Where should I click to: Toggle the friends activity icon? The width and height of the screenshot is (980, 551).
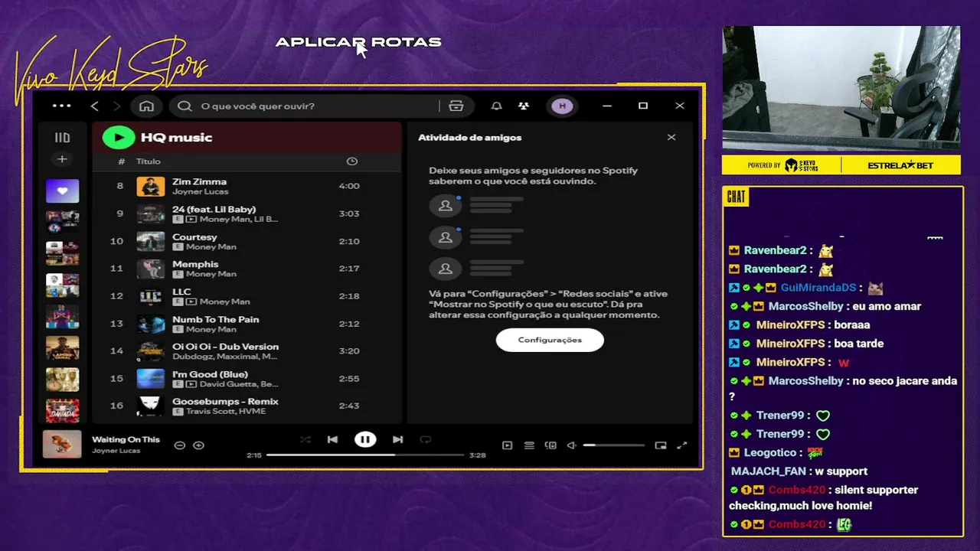pos(524,106)
